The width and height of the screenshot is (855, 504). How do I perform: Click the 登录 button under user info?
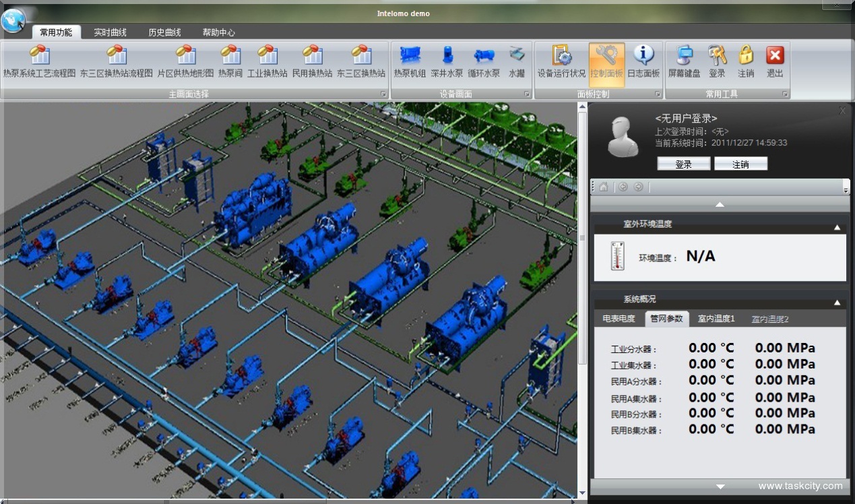click(x=683, y=164)
